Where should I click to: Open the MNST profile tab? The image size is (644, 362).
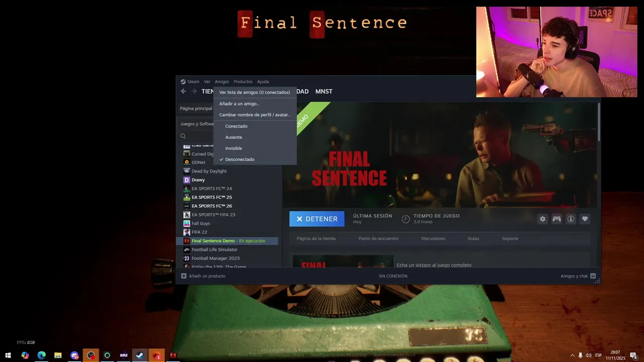[324, 92]
